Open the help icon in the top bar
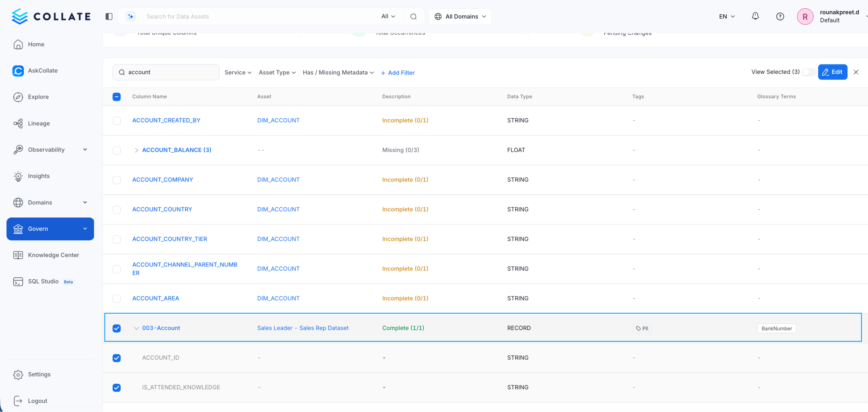Image resolution: width=868 pixels, height=412 pixels. tap(780, 16)
